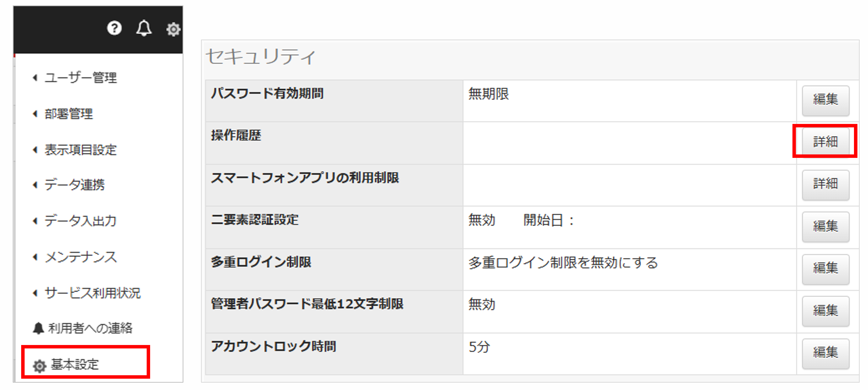Edit the 多重ログイン制限 setting

tap(825, 268)
